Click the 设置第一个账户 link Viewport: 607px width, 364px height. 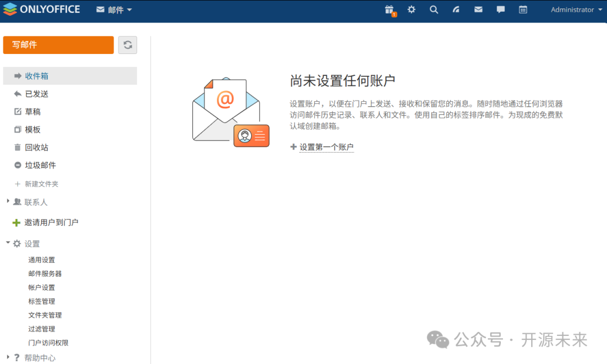click(327, 146)
